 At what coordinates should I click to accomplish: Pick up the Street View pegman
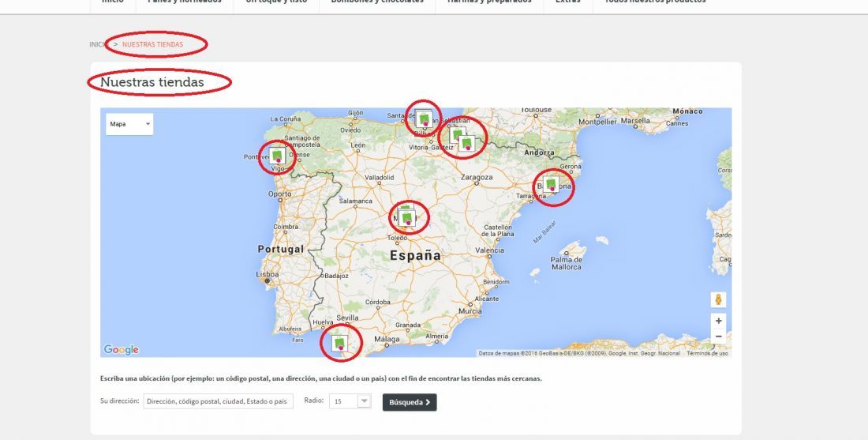pos(718,300)
